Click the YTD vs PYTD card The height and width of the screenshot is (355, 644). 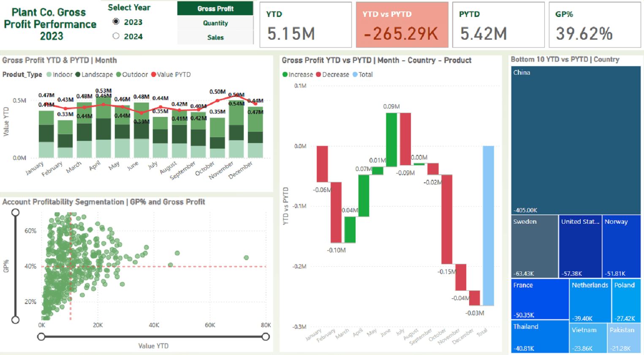tap(402, 24)
